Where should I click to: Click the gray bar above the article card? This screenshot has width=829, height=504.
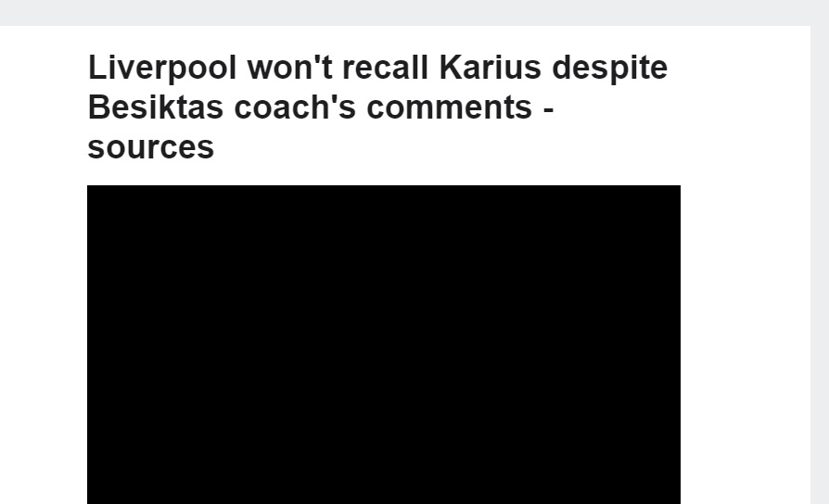click(414, 13)
